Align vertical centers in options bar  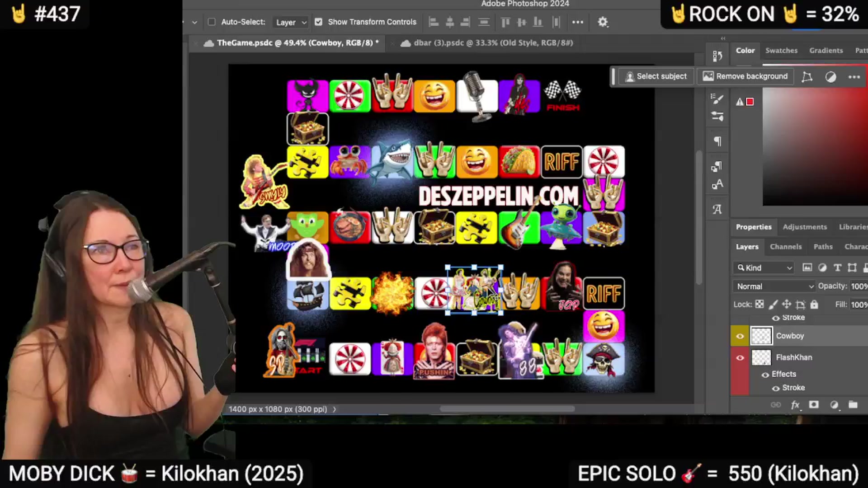click(x=522, y=22)
